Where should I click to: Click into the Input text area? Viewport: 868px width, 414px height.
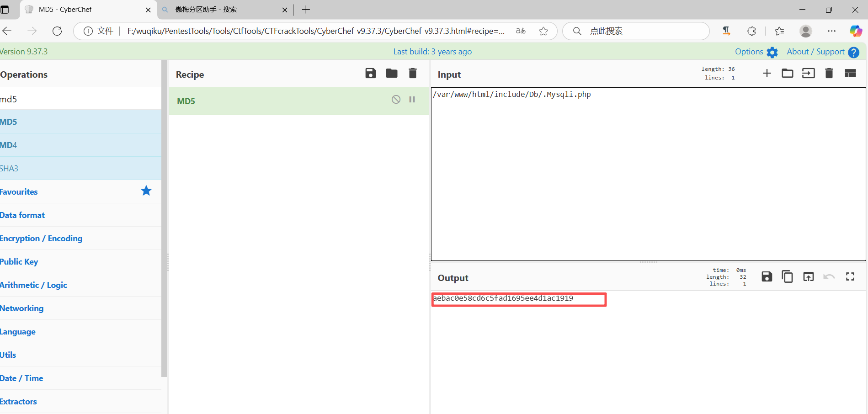(x=648, y=174)
